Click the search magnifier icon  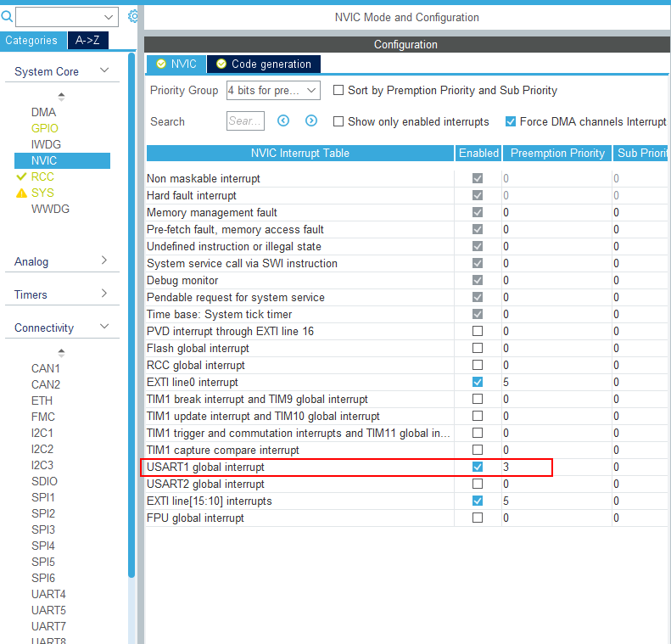point(7,17)
